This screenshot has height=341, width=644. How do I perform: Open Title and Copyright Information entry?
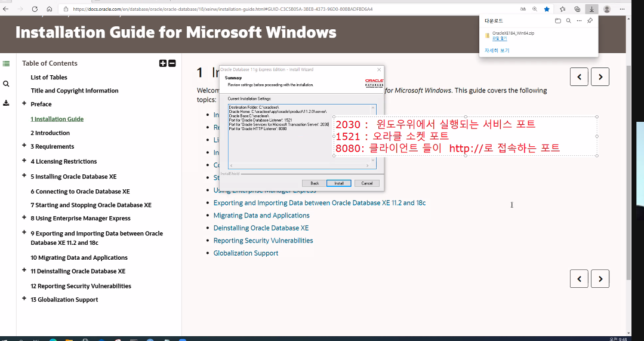tap(75, 91)
